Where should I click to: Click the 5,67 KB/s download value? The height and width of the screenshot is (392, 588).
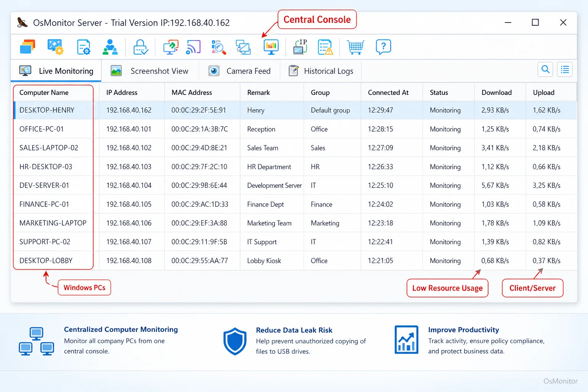point(495,186)
